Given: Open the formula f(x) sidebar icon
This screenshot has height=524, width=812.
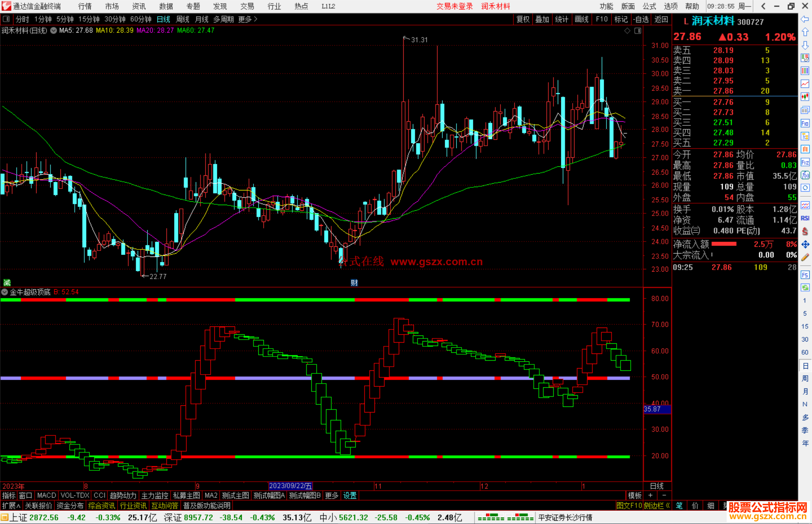Looking at the screenshot, I should click(805, 175).
